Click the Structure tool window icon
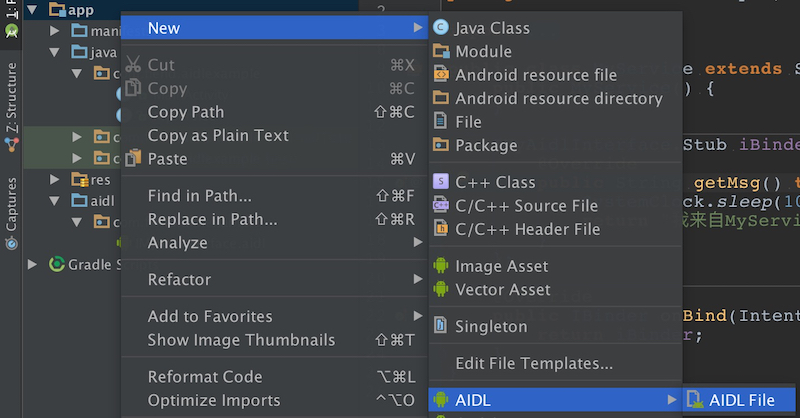This screenshot has width=800, height=418. tap(11, 145)
